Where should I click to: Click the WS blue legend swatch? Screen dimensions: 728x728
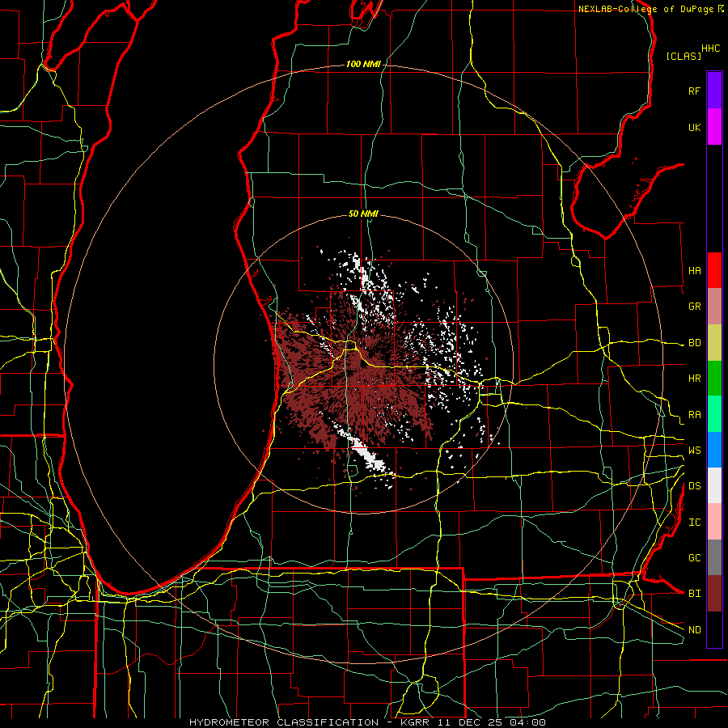(x=714, y=450)
